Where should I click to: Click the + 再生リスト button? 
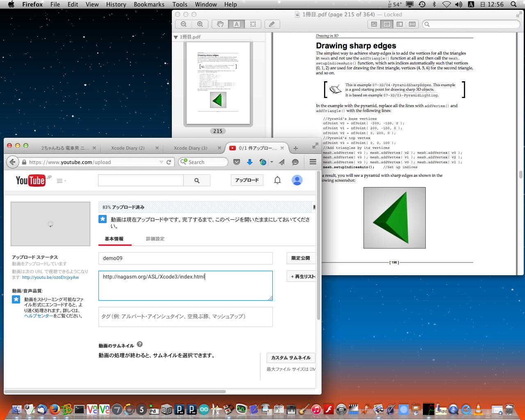click(x=302, y=276)
